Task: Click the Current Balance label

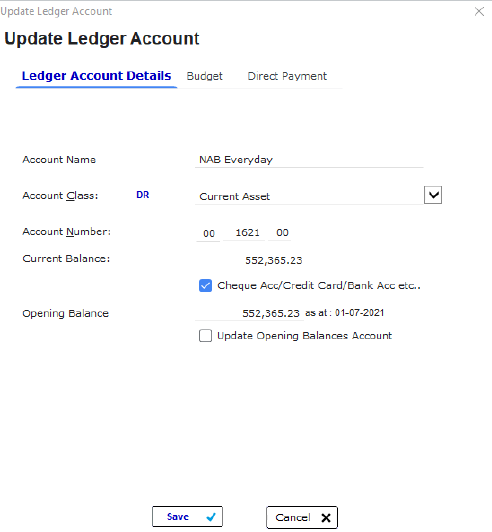Action: [x=66, y=259]
